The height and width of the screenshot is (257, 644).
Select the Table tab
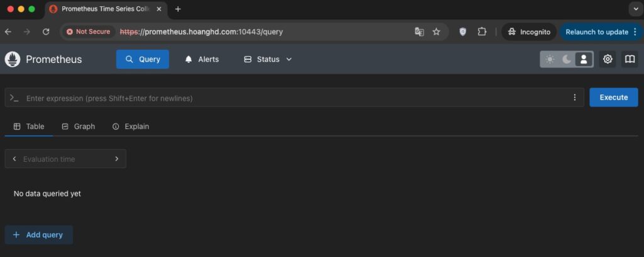(x=29, y=126)
